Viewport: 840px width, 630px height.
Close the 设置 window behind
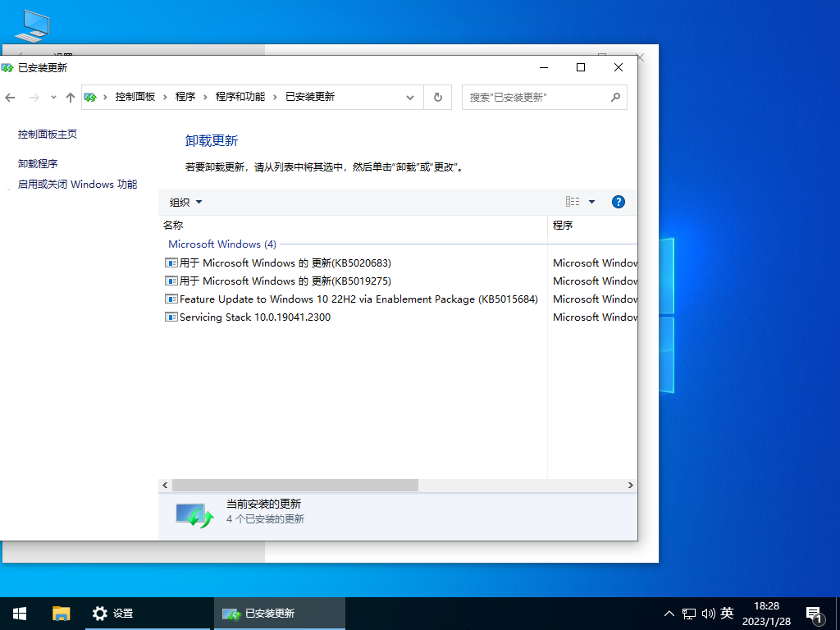[x=640, y=57]
